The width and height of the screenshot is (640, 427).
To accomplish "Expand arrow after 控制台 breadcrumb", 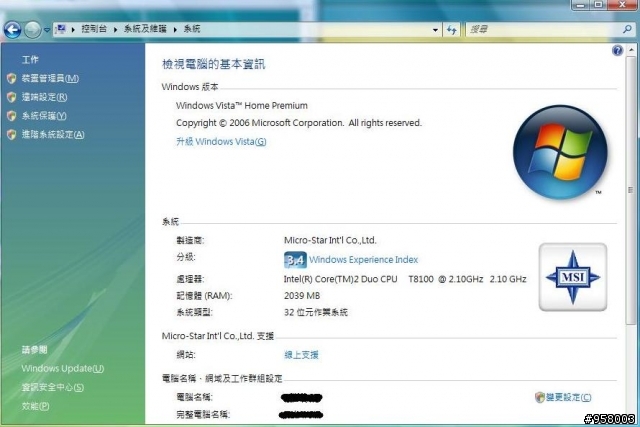I will [116, 29].
